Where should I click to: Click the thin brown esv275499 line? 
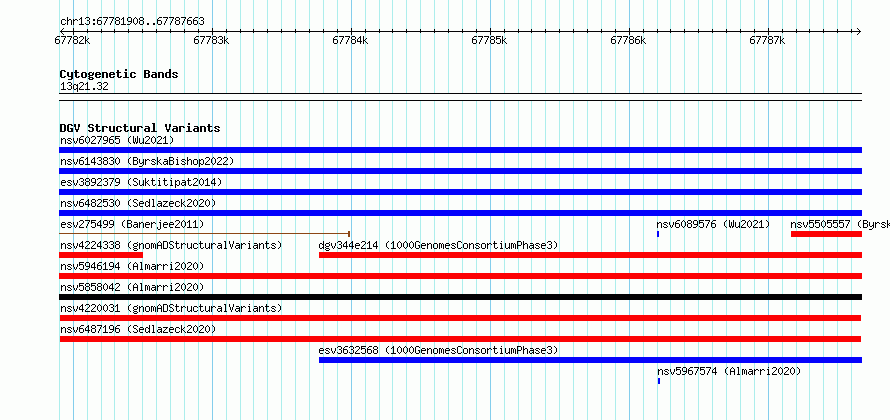tap(204, 234)
